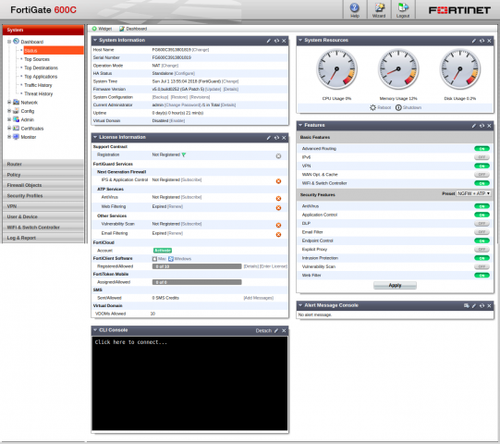Expand the Admin tree node
500x444 pixels.
(9, 120)
